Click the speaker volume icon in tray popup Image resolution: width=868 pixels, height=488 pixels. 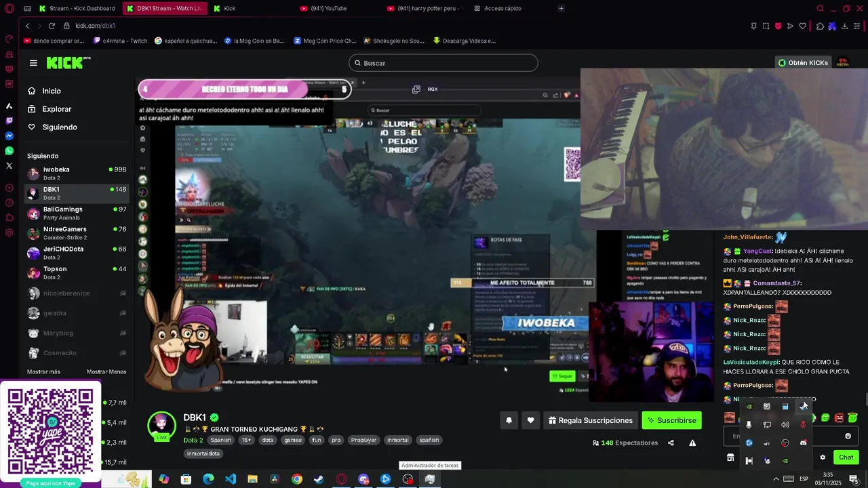pyautogui.click(x=785, y=425)
